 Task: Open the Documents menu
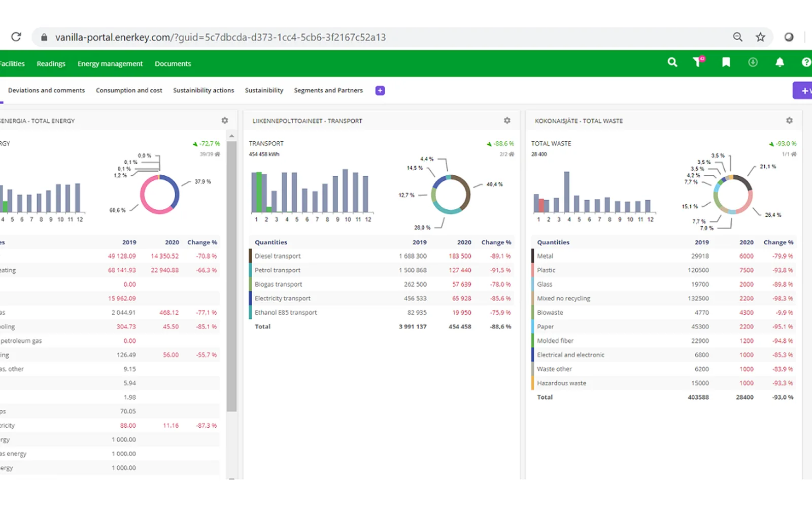click(x=173, y=63)
